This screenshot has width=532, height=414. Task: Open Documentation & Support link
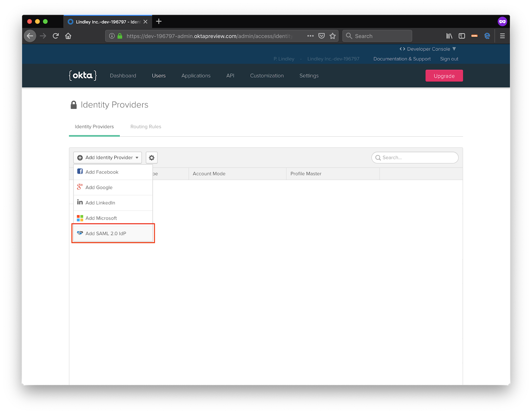point(402,59)
